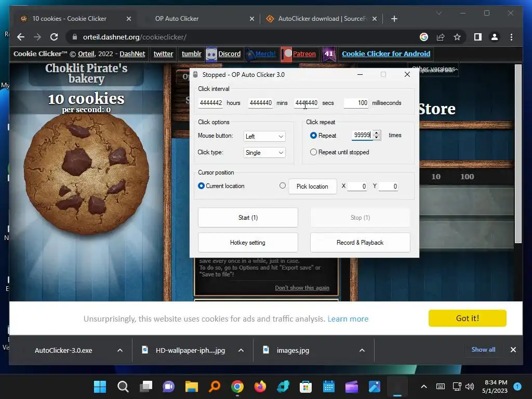532x399 pixels.
Task: Open clock and date in taskbar
Action: tap(495, 387)
